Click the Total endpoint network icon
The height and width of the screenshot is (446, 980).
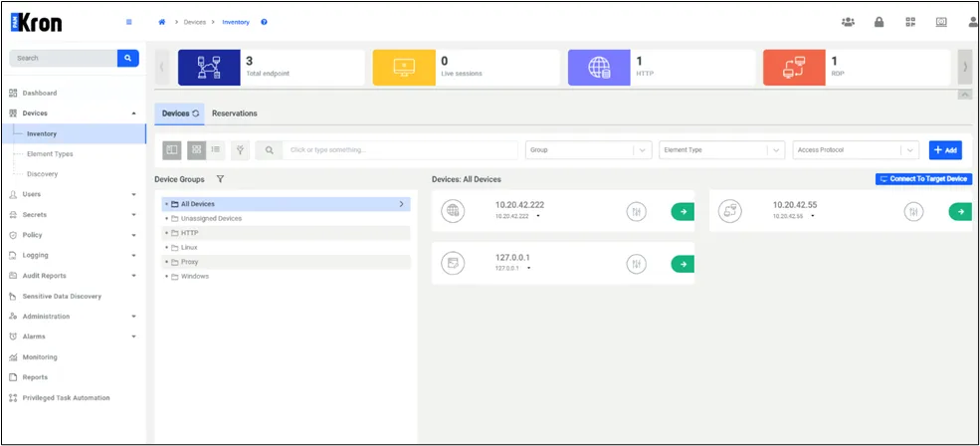pyautogui.click(x=209, y=68)
